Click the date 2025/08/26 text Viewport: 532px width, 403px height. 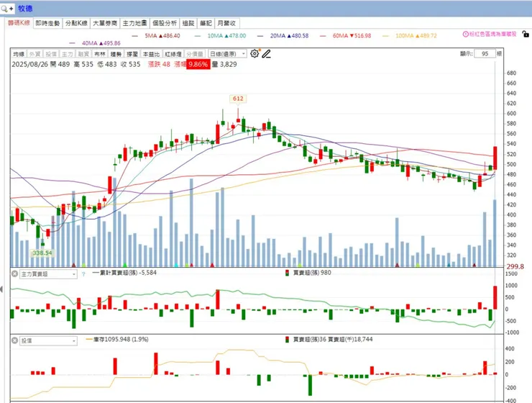(x=30, y=64)
